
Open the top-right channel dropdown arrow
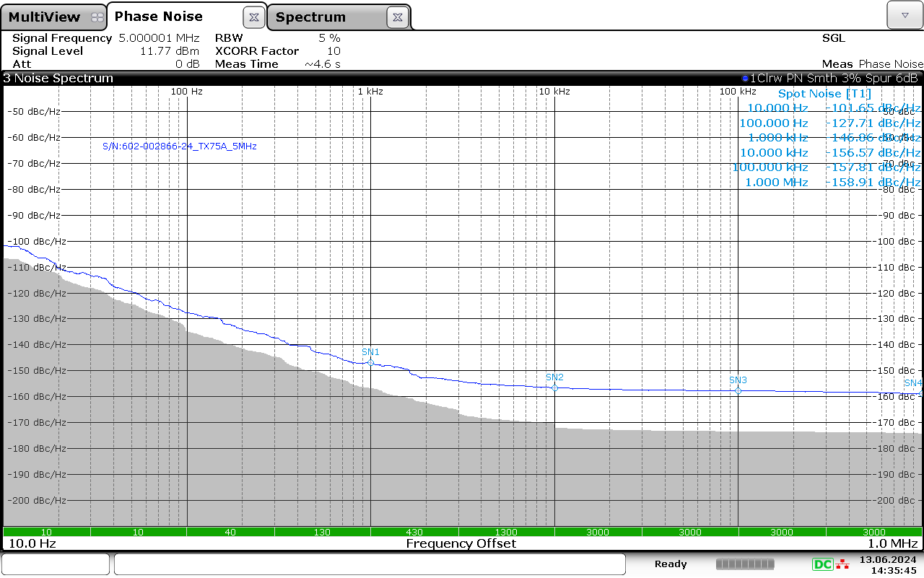pos(904,15)
